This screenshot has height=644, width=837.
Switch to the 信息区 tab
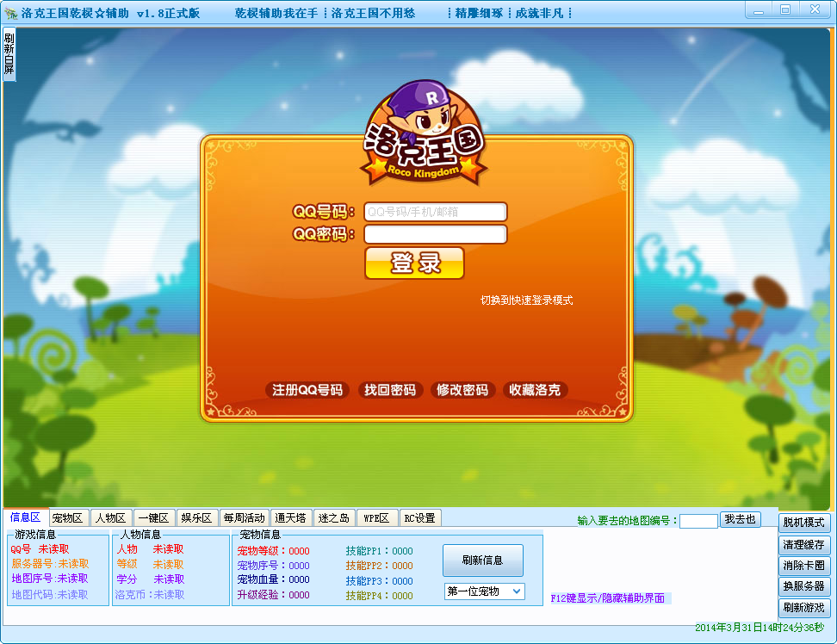[x=26, y=517]
